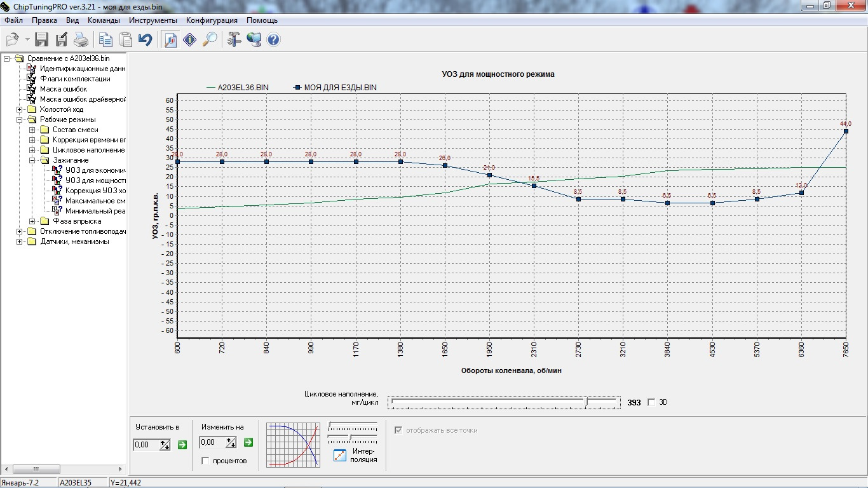Click the magnifying glass search icon
Viewport: 868px width, 488px height.
click(x=210, y=40)
